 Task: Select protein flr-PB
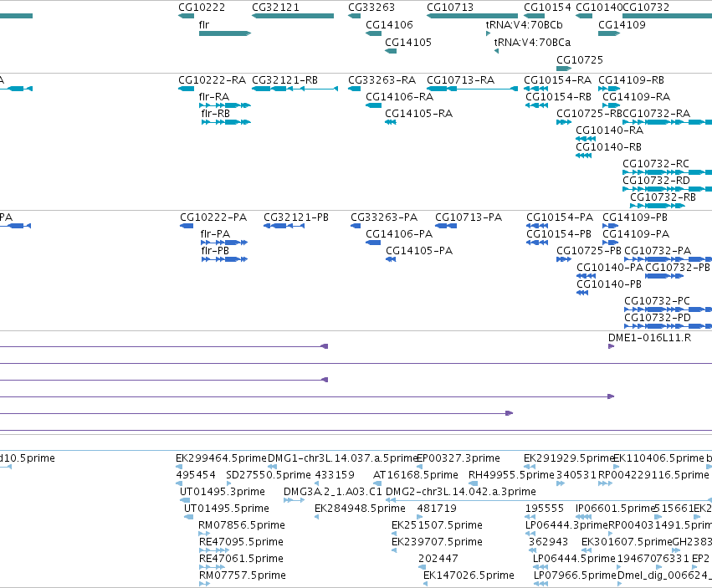(215, 251)
